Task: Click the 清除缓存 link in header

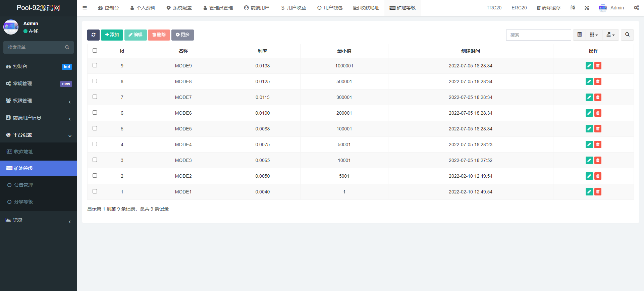Action: (x=548, y=8)
